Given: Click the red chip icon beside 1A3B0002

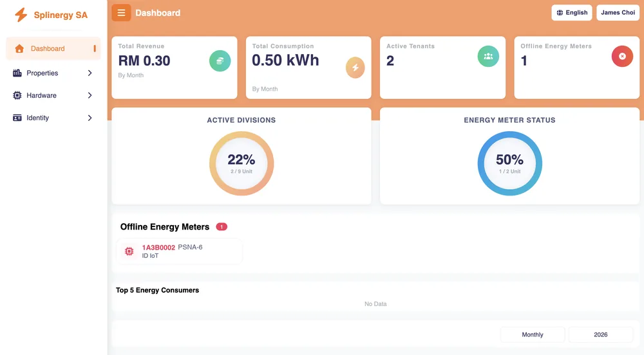Looking at the screenshot, I should pos(129,251).
